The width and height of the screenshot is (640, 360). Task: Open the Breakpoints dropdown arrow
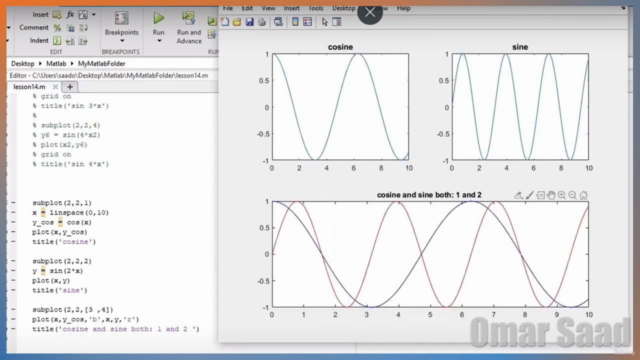(122, 41)
